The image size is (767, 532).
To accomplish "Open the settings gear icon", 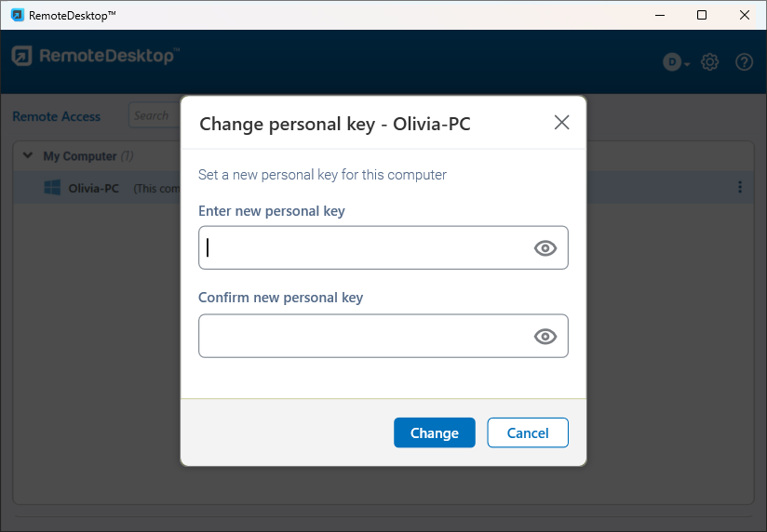I will click(x=710, y=62).
